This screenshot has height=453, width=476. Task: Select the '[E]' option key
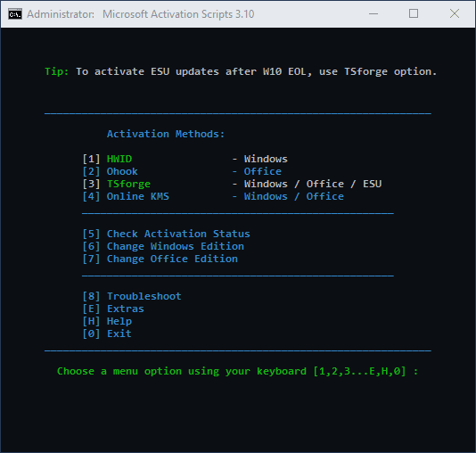[x=91, y=309]
